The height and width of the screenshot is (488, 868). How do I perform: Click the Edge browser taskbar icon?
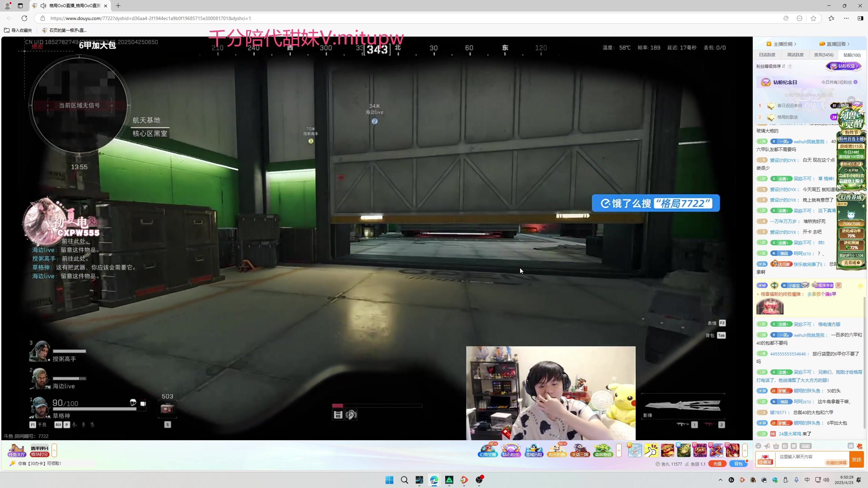click(434, 480)
